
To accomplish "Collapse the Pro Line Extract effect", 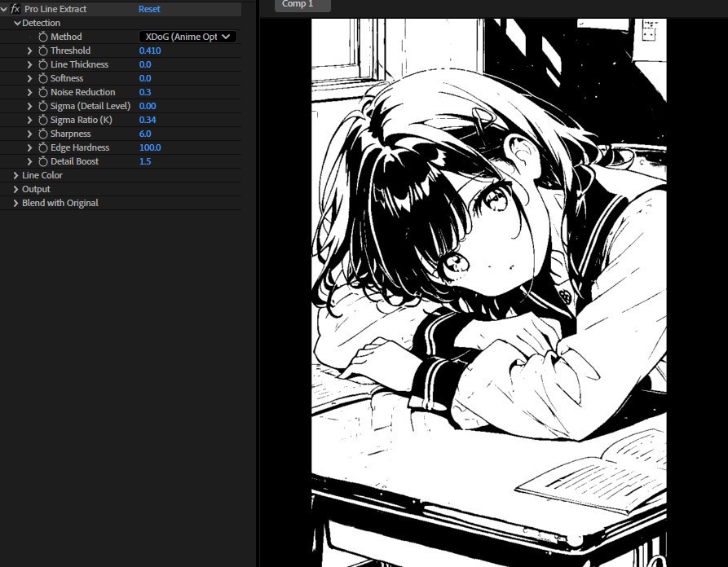I will click(x=4, y=9).
